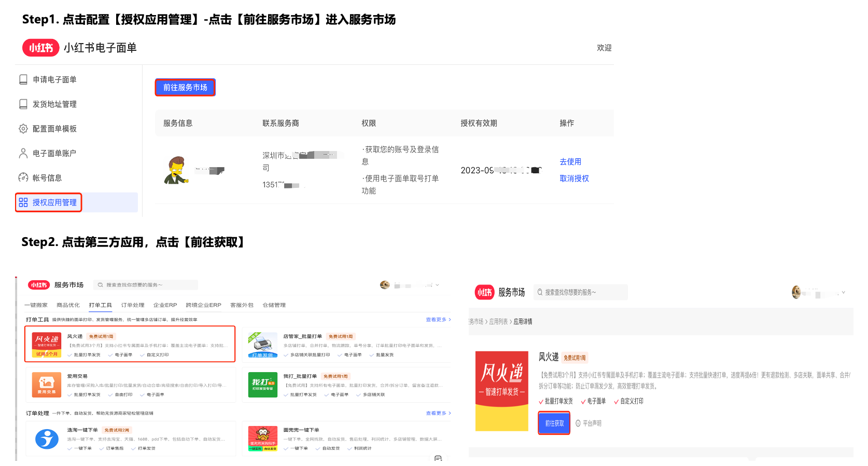Click the 操作 column header
The image size is (868, 466).
(x=567, y=123)
